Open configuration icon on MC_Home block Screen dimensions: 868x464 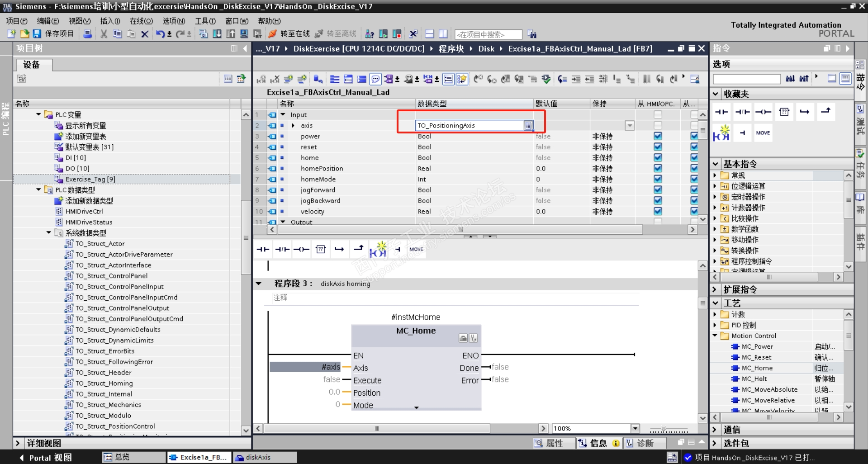coord(463,338)
